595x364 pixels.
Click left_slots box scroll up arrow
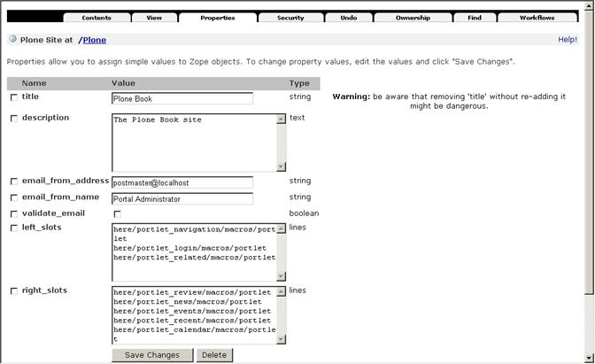[x=282, y=228]
